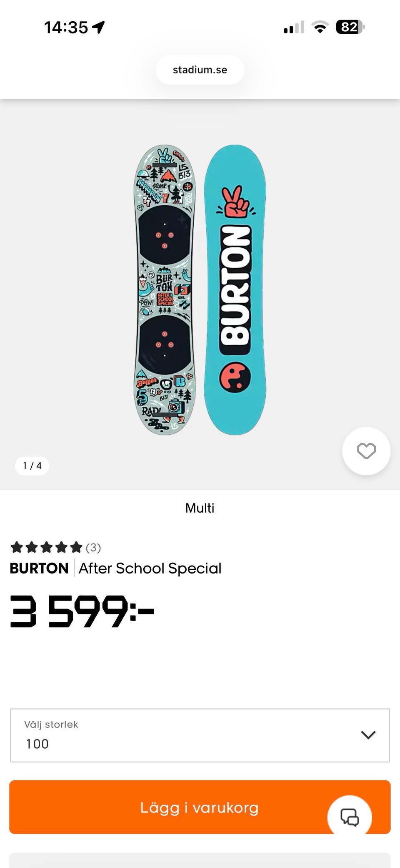Image resolution: width=400 pixels, height=868 pixels.
Task: Open the Välj storlek size selector
Action: pyautogui.click(x=200, y=735)
